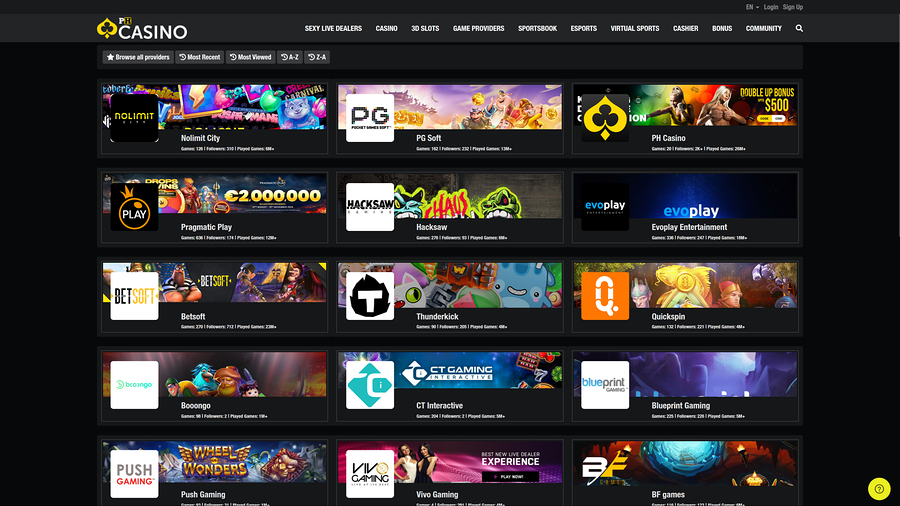Go to 3D Slots menu

(x=425, y=28)
